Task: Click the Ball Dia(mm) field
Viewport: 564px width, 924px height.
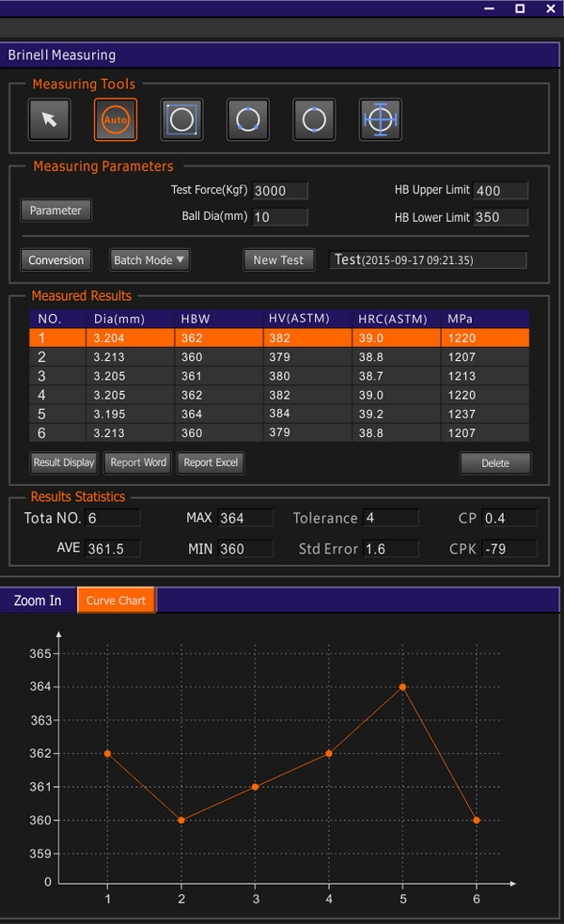Action: [x=280, y=217]
